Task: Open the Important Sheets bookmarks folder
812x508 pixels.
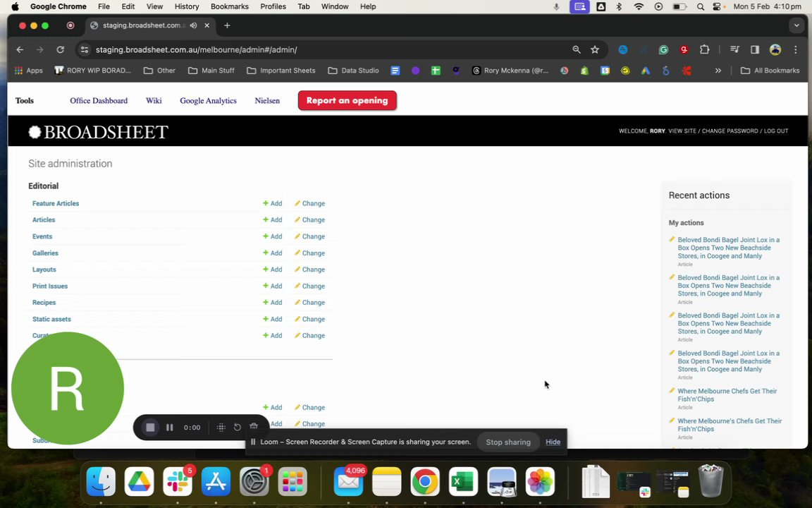Action: 281,71
